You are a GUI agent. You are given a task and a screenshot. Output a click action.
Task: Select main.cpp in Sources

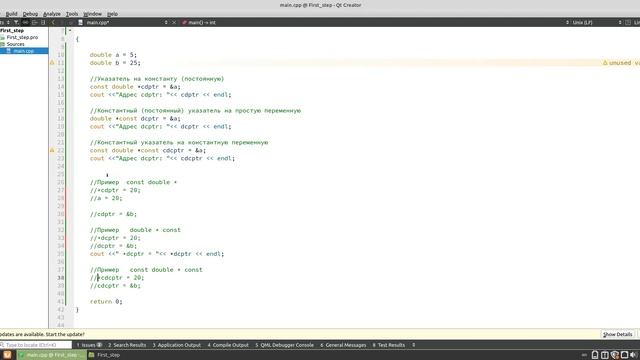point(24,51)
